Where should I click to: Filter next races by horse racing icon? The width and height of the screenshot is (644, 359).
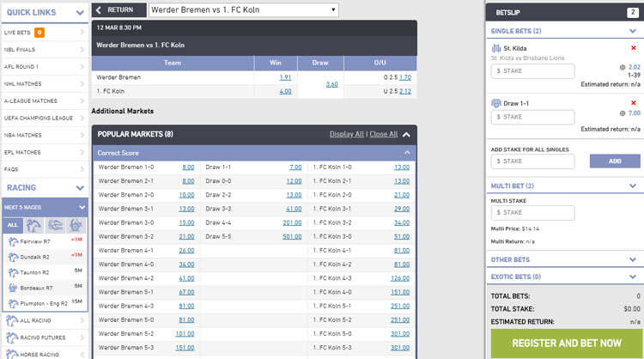[x=33, y=225]
